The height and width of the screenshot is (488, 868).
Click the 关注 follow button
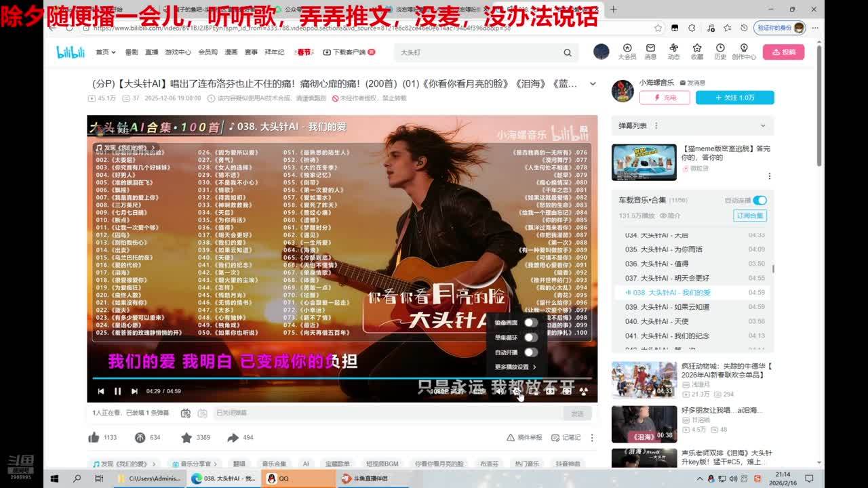734,98
